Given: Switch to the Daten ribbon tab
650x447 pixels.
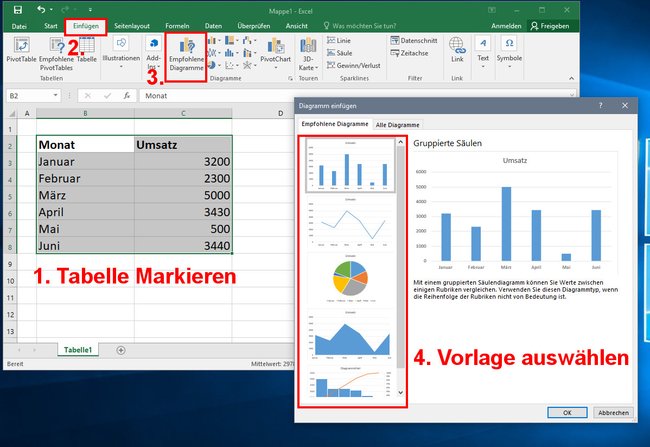Looking at the screenshot, I should 213,26.
